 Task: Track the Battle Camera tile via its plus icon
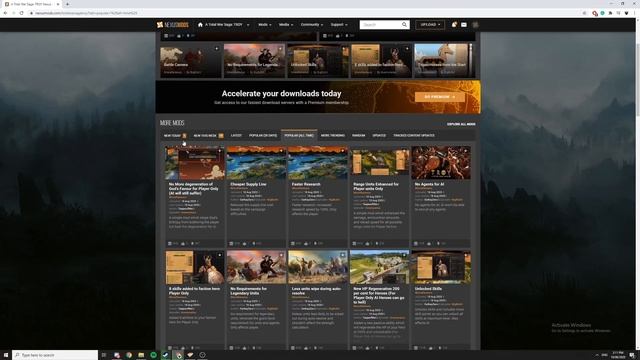217,49
